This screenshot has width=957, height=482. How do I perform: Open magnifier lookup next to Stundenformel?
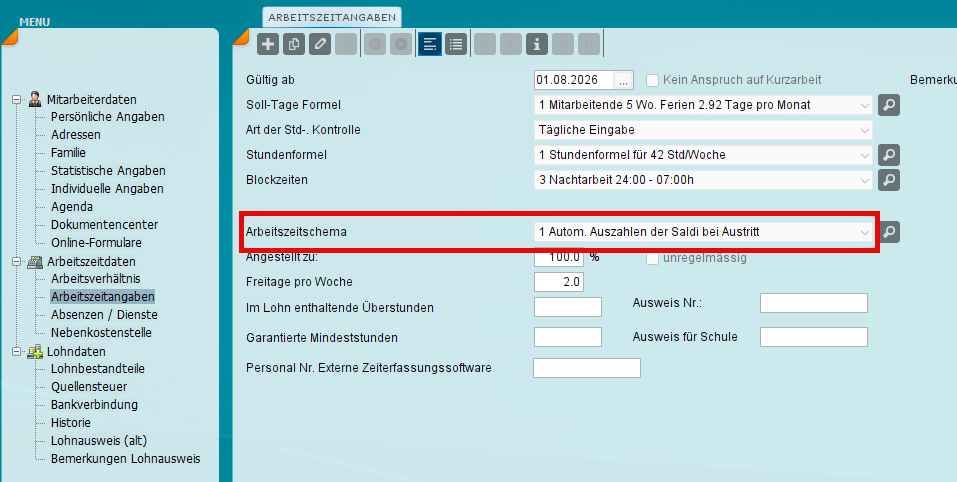(889, 155)
